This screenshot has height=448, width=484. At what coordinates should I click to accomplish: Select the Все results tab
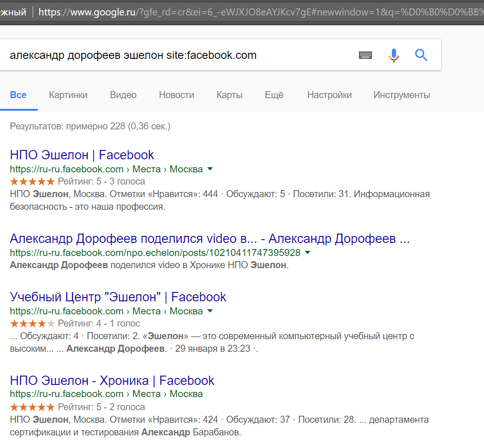point(18,95)
